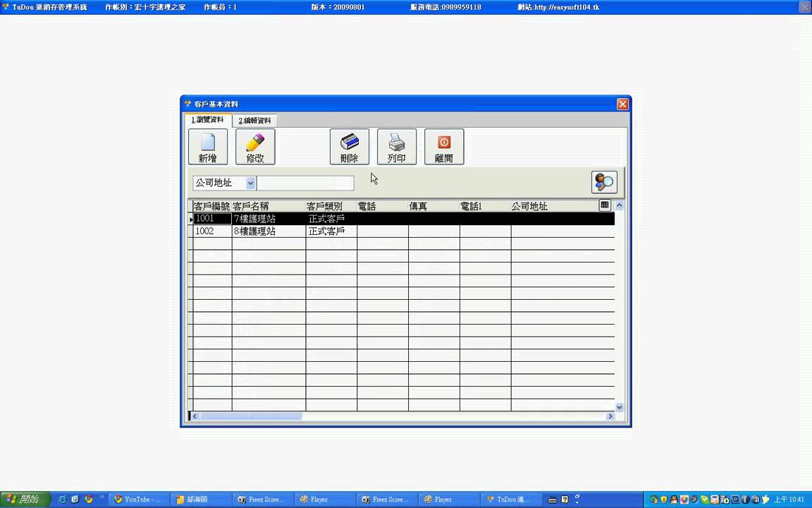
Task: Click the 離開 (exit) button
Action: pyautogui.click(x=444, y=147)
